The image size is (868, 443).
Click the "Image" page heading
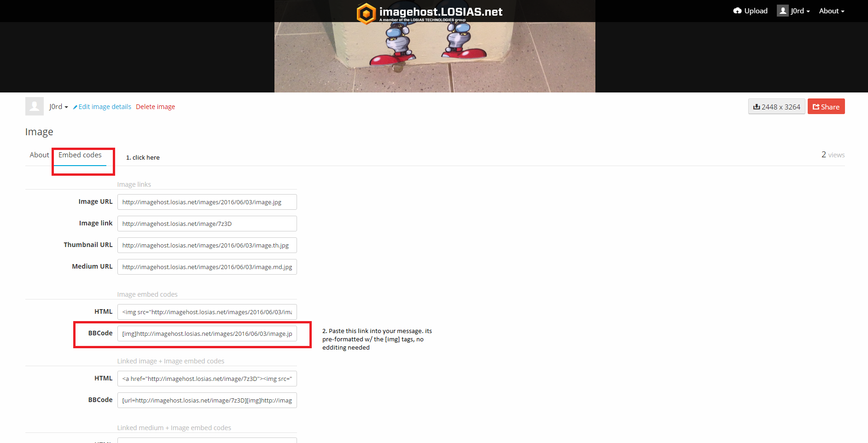pyautogui.click(x=39, y=132)
